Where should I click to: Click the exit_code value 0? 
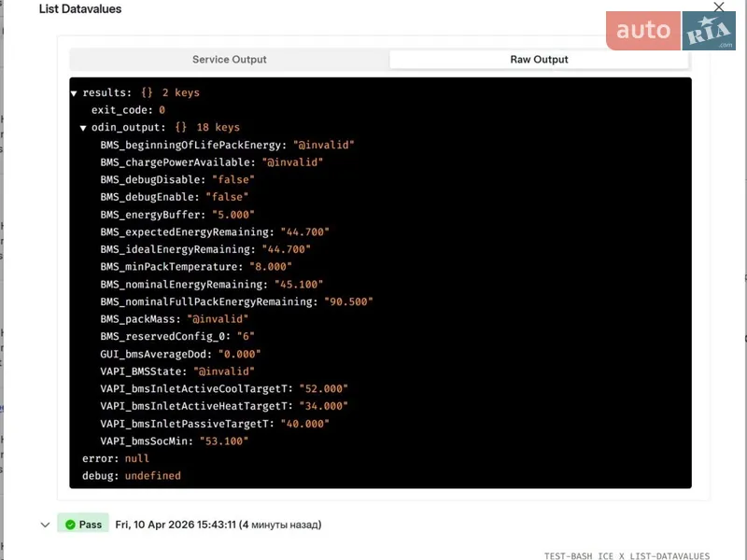[162, 110]
